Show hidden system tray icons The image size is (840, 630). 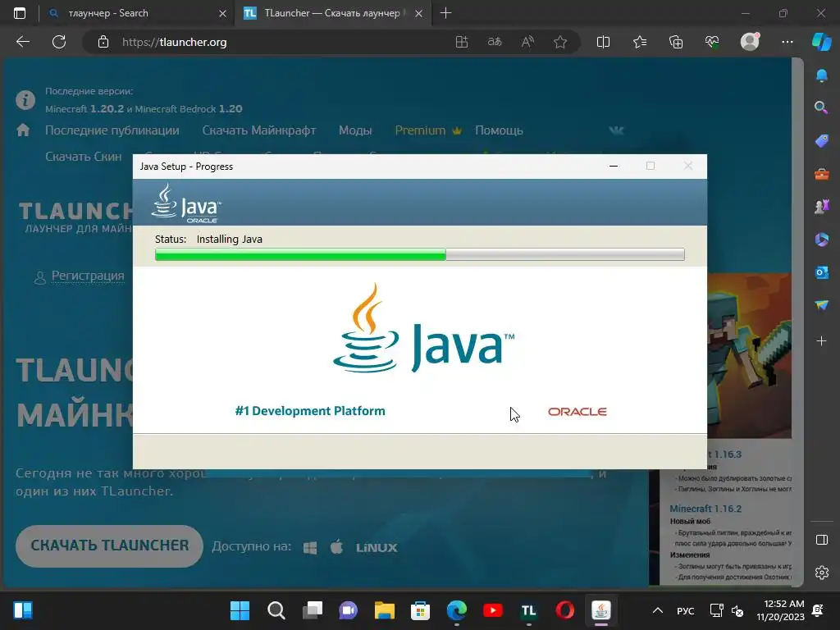pos(658,610)
